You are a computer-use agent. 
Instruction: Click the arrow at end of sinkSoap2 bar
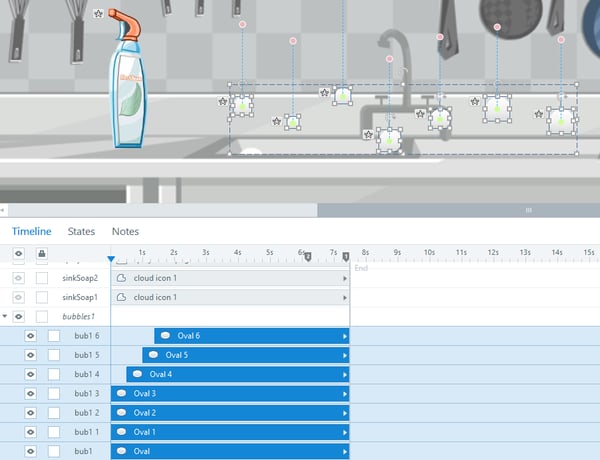(345, 278)
